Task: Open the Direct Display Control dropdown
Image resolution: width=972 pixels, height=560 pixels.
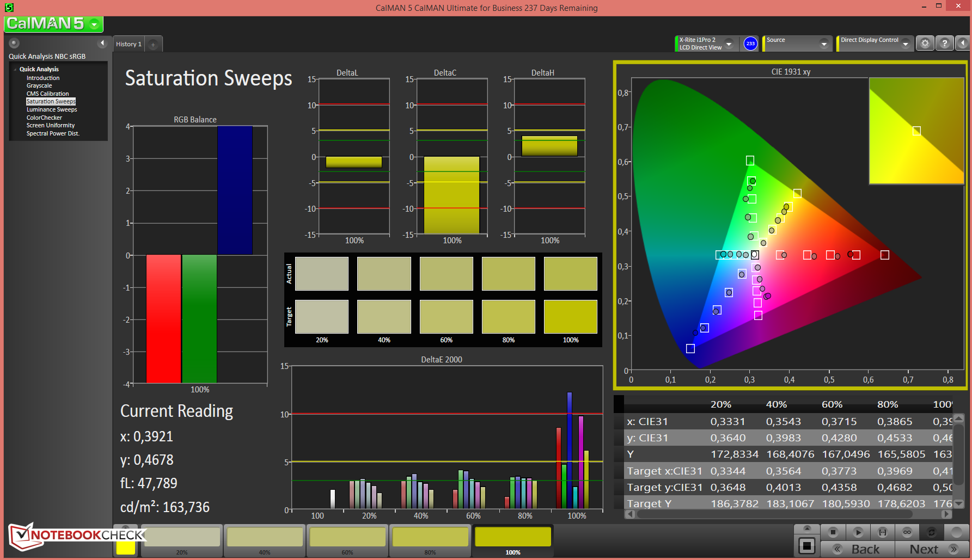Action: (x=905, y=44)
